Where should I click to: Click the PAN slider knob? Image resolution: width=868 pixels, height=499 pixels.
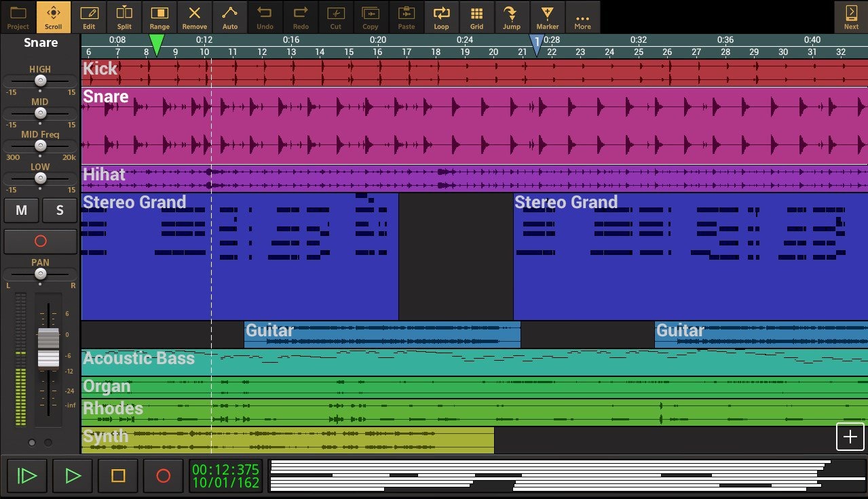pyautogui.click(x=41, y=274)
